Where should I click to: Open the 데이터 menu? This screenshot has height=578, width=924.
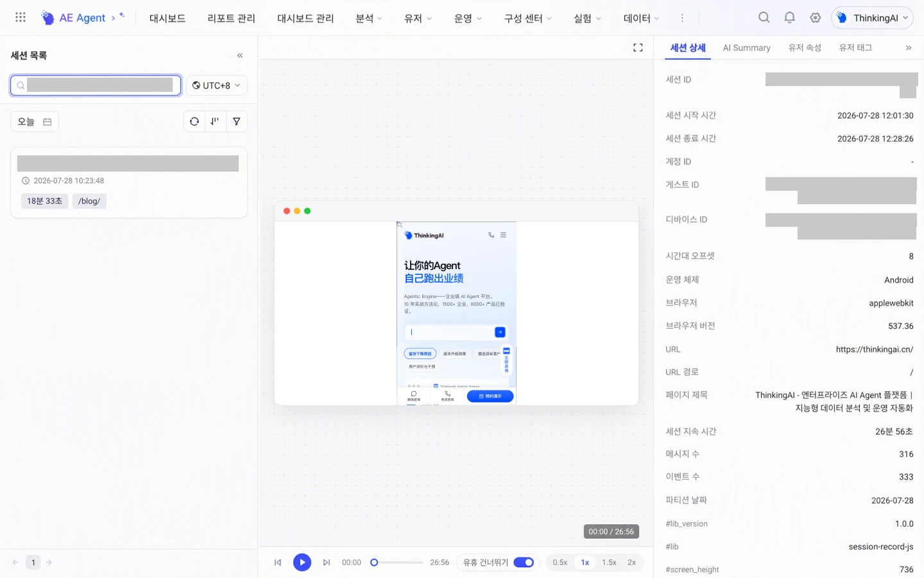641,18
